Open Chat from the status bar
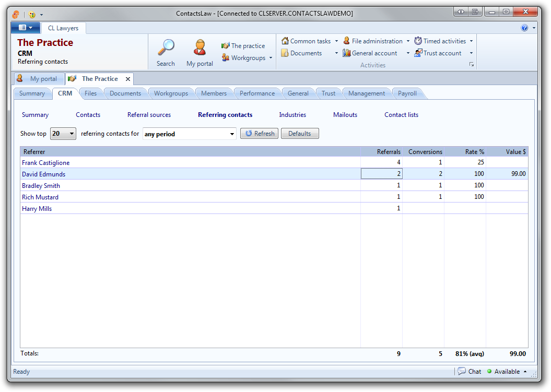 (x=469, y=371)
